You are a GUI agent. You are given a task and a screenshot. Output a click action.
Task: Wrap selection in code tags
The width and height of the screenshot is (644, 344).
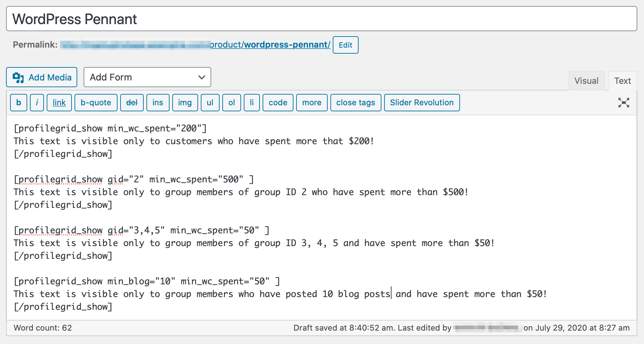[278, 103]
